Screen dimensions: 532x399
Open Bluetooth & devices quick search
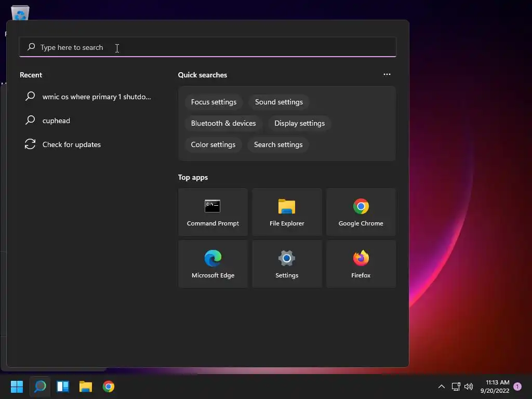coord(223,123)
